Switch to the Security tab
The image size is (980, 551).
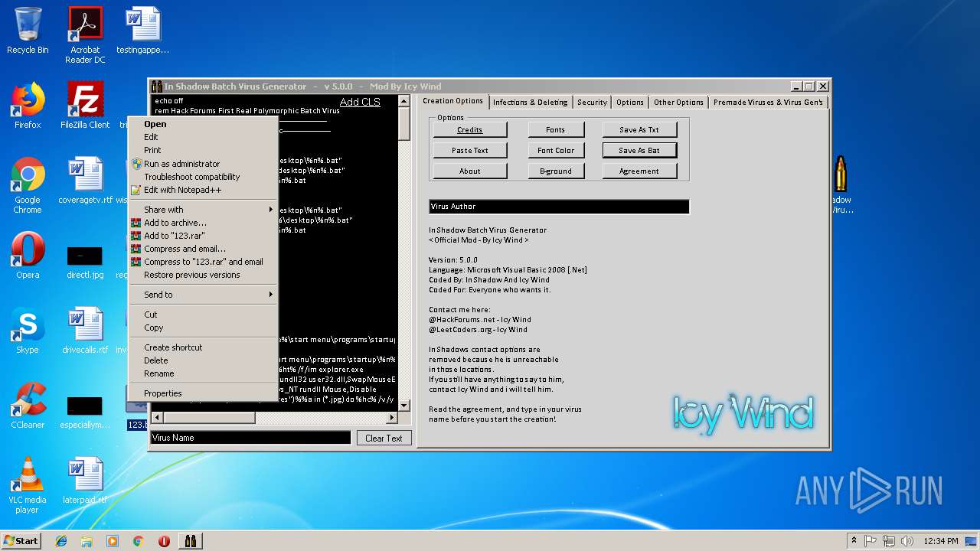pyautogui.click(x=592, y=102)
